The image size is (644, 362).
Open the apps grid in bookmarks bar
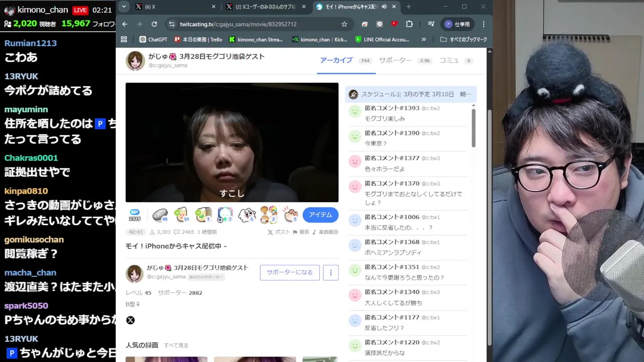tap(124, 39)
